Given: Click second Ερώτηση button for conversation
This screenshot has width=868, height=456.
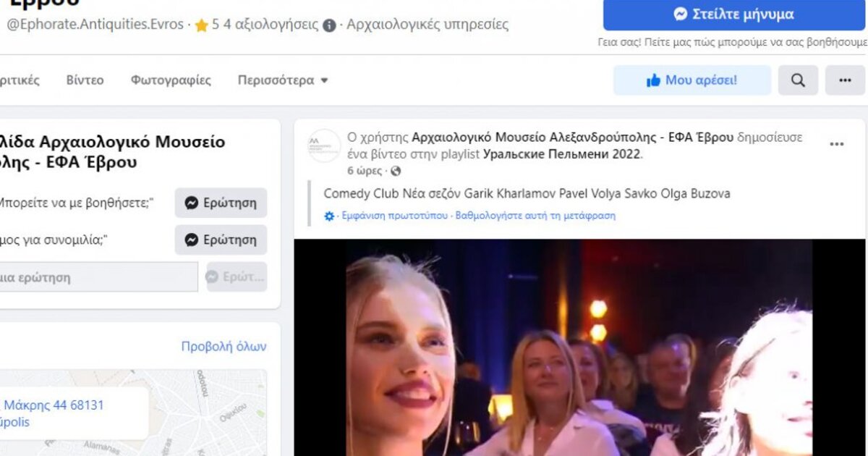Looking at the screenshot, I should (221, 240).
